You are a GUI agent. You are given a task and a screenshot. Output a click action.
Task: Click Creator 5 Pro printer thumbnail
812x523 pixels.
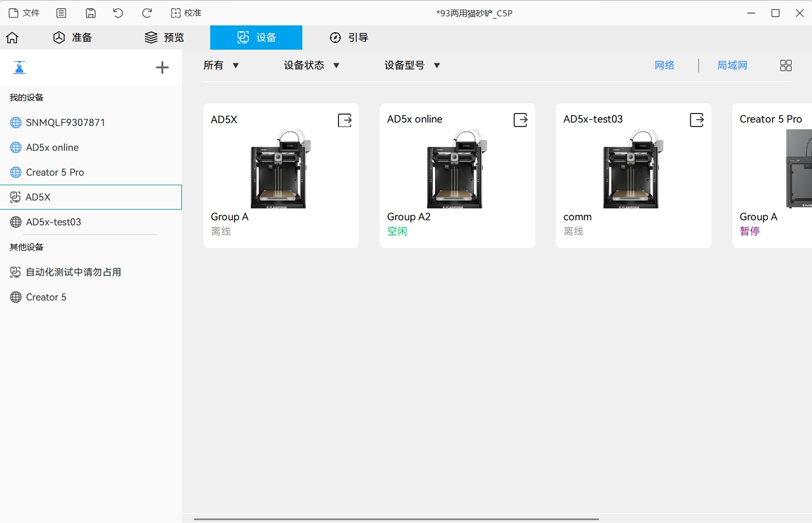pos(799,169)
